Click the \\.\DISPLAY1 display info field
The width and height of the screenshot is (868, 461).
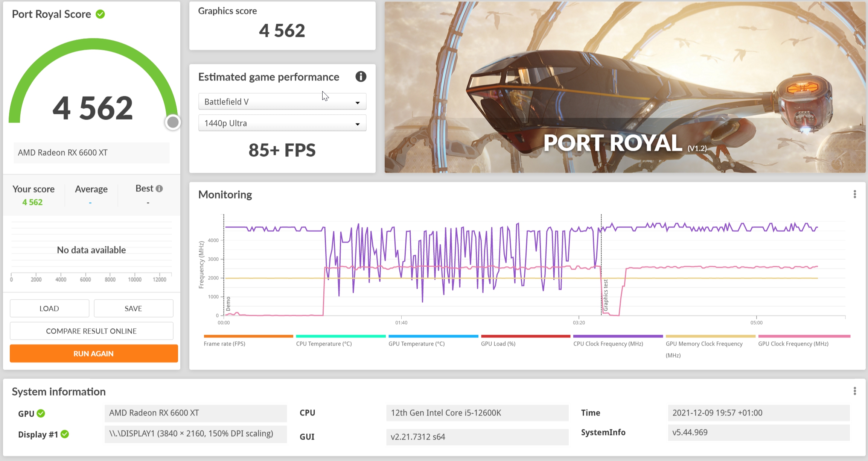tap(196, 434)
